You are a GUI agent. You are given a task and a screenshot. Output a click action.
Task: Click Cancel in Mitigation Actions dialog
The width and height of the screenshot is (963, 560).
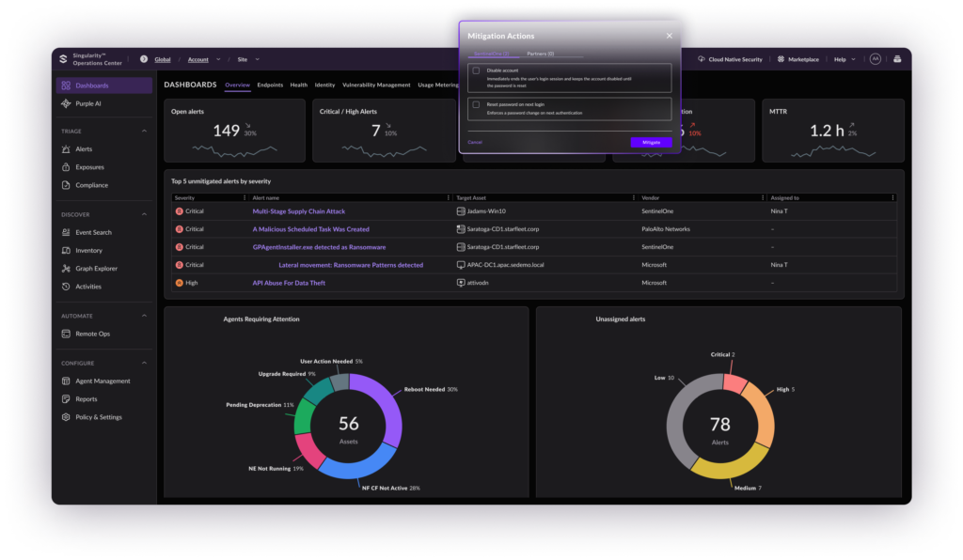tap(475, 142)
